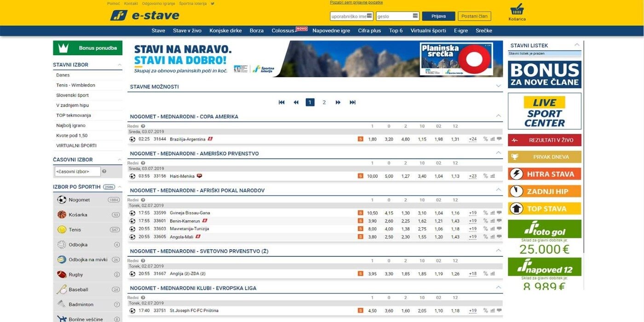Pick odds 1,80 for Brazilija-Argentina
This screenshot has width=644, height=322.
[x=373, y=139]
